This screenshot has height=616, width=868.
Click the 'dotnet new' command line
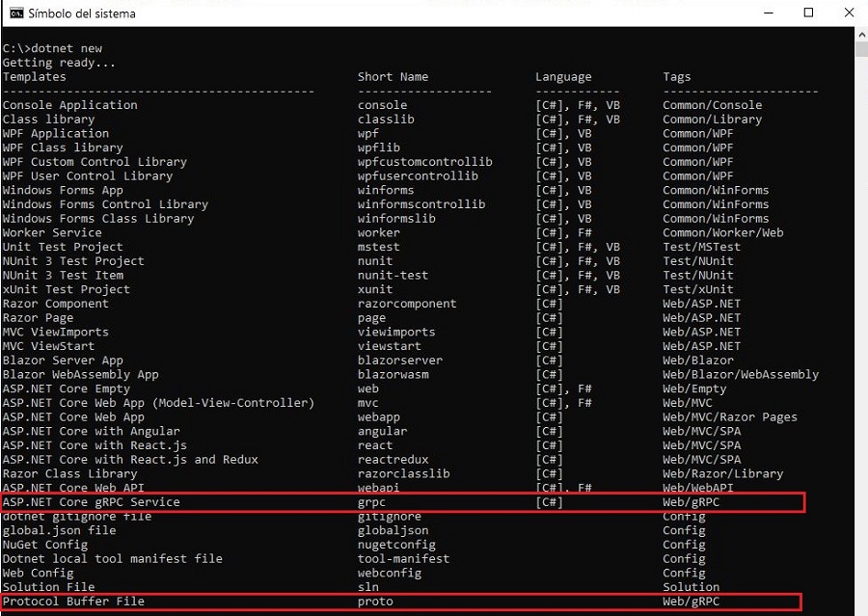[x=52, y=48]
